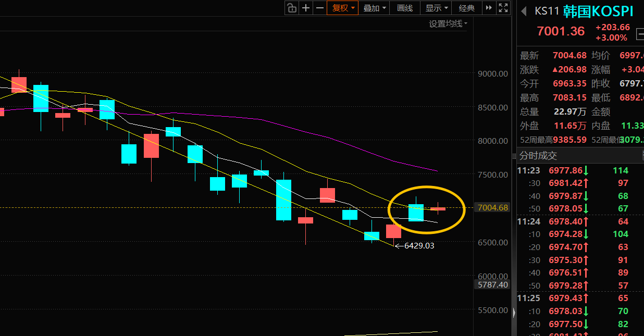Open the 显示 display dropdown
This screenshot has width=644, height=336.
pyautogui.click(x=437, y=8)
